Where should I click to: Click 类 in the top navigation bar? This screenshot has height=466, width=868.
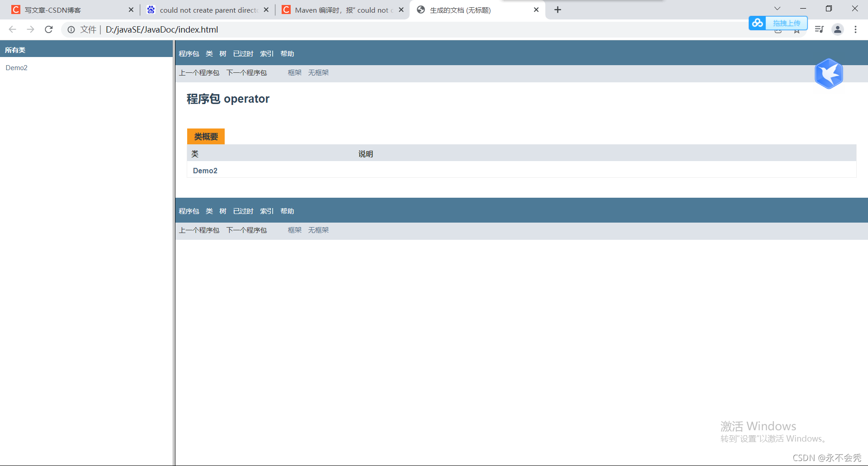click(x=209, y=54)
